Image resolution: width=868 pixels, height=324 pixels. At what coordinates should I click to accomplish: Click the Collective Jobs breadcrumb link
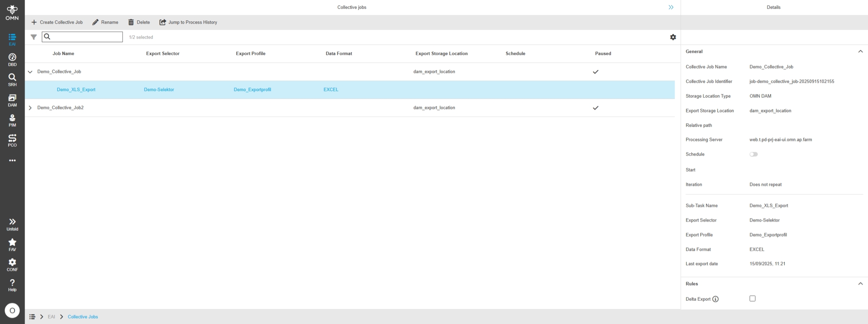83,317
